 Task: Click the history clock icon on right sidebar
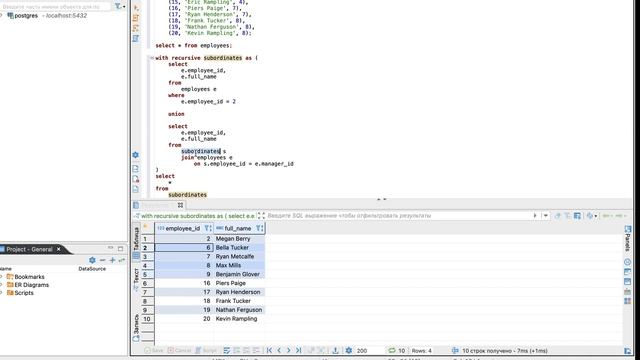pos(628,262)
